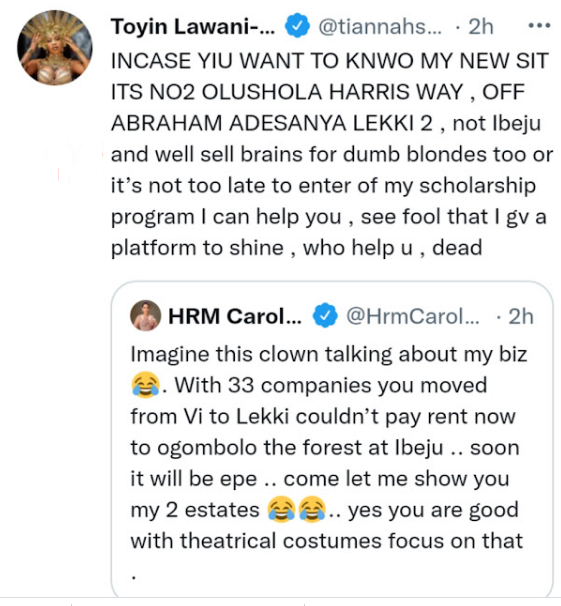The height and width of the screenshot is (606, 561).
Task: Open the three-dot more options menu
Action: point(539,26)
